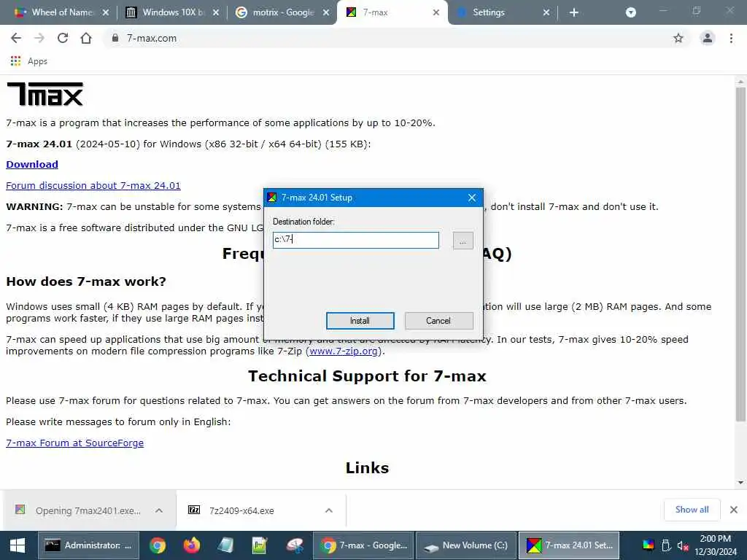Go back using the browser back arrow
This screenshot has height=560, width=747.
tap(16, 38)
